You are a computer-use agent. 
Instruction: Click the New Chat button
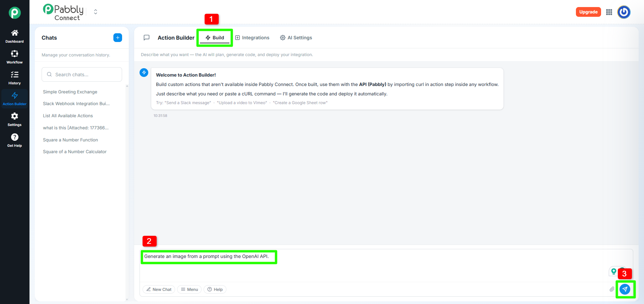pos(159,290)
